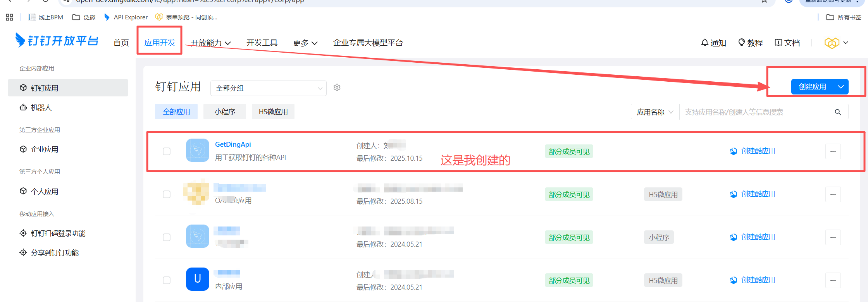Click the search magnifier icon
The image size is (868, 302).
838,112
